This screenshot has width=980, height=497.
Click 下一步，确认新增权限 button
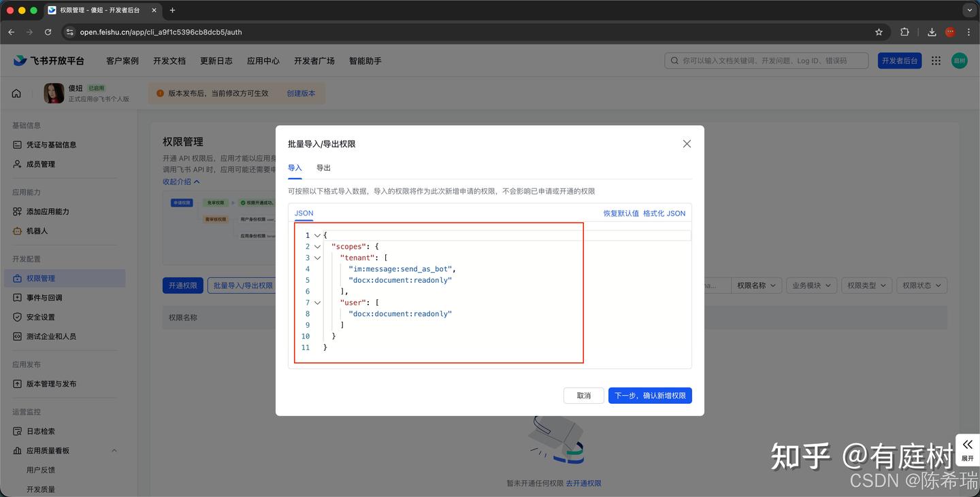click(x=650, y=396)
